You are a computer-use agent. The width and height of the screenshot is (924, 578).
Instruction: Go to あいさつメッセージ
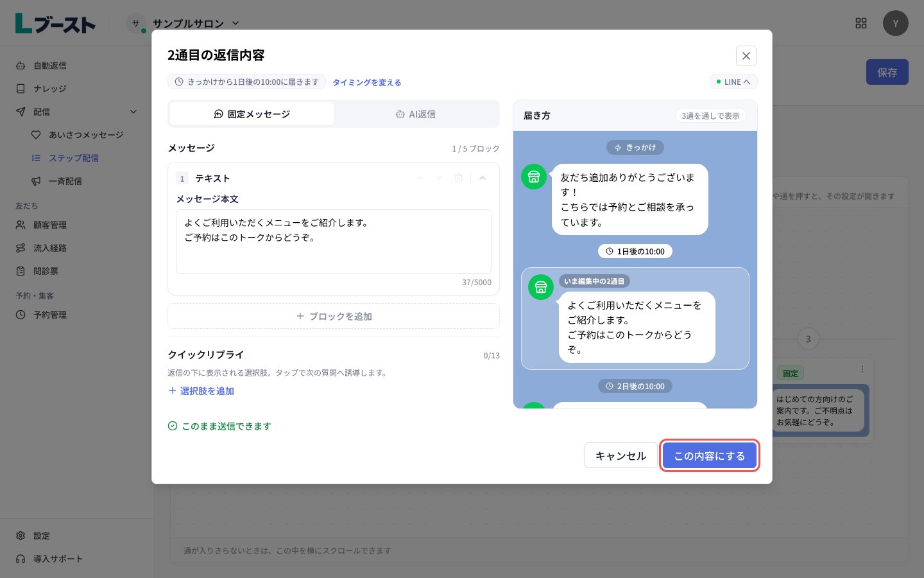[85, 135]
